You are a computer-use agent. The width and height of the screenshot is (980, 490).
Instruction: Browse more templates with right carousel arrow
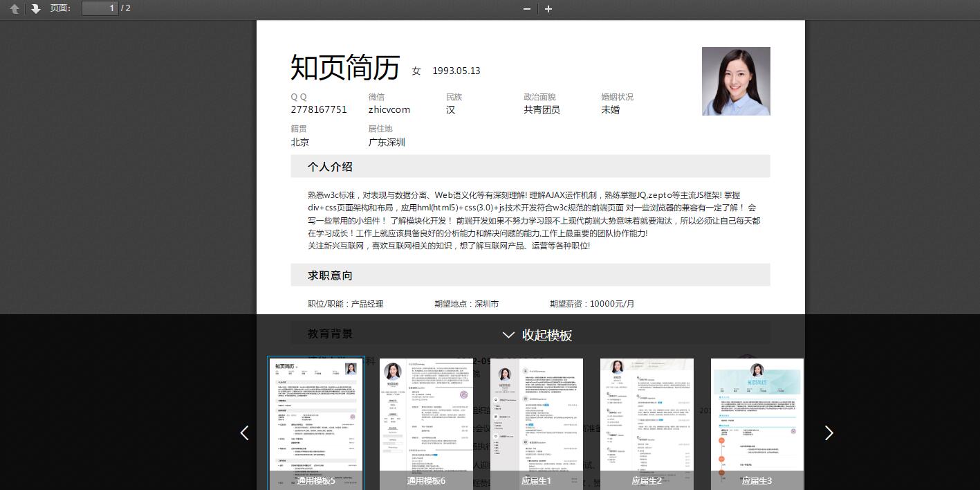[x=829, y=433]
